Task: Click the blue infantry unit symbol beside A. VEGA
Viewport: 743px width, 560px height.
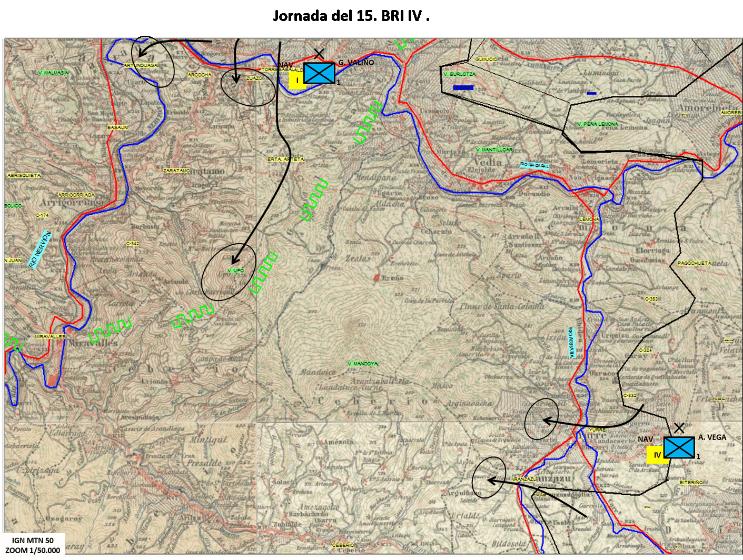Action: (x=679, y=447)
